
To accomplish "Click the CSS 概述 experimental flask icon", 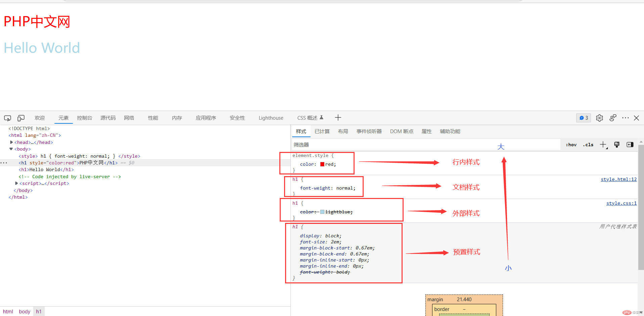I will click(x=321, y=117).
